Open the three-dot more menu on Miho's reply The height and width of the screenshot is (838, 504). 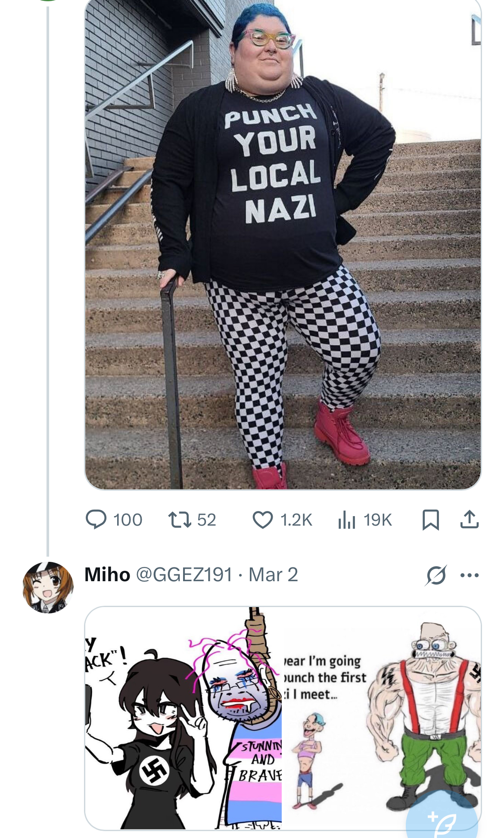pyautogui.click(x=470, y=575)
